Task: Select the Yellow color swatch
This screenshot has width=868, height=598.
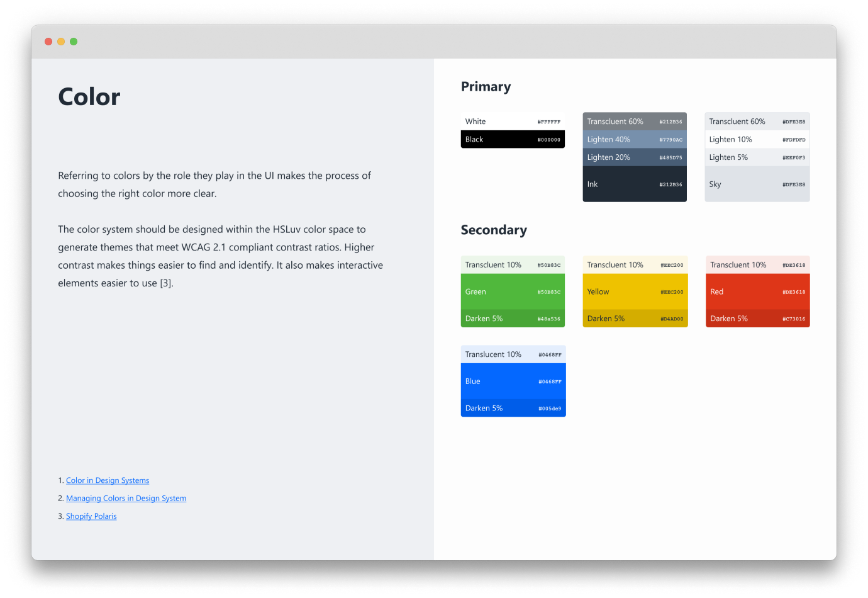Action: tap(635, 291)
